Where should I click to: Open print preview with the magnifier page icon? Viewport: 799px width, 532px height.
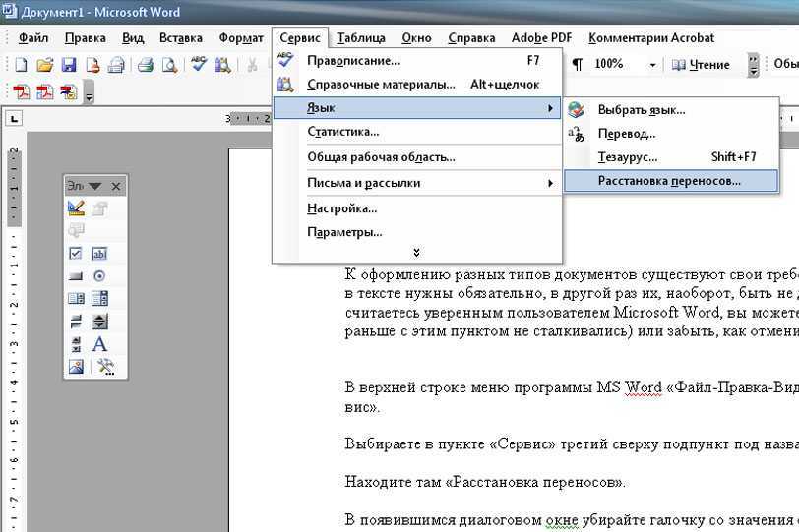169,65
